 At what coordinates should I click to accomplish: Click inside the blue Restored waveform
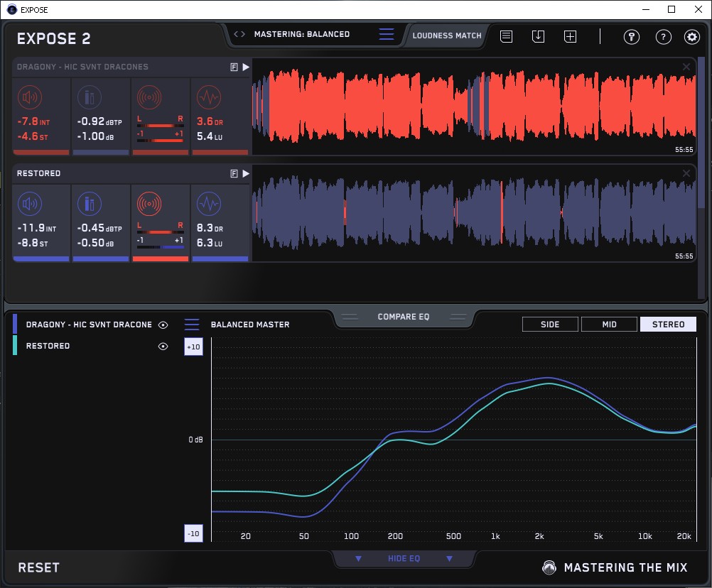[x=474, y=213]
